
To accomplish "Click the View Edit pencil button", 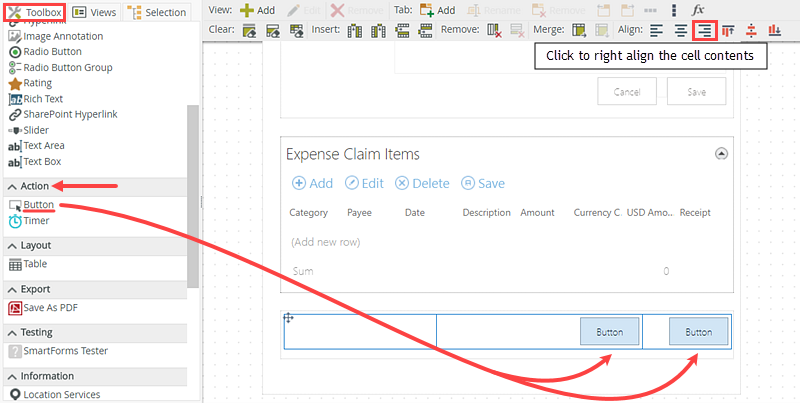I will [304, 10].
